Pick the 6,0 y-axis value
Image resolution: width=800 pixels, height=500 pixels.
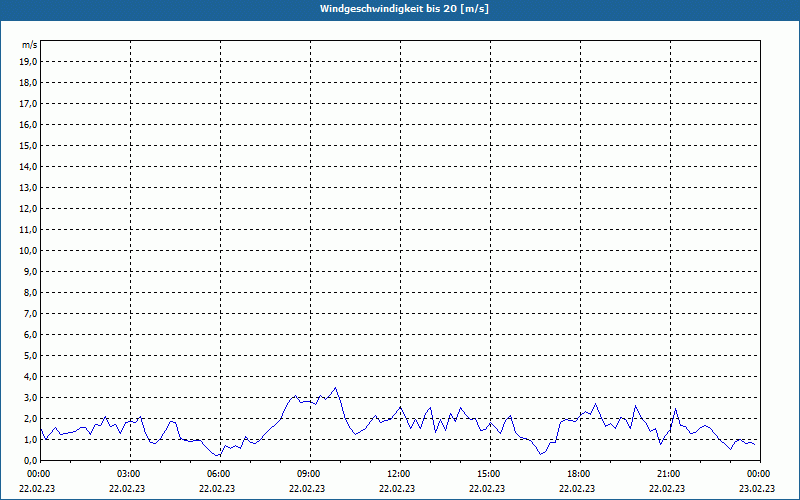tap(30, 335)
